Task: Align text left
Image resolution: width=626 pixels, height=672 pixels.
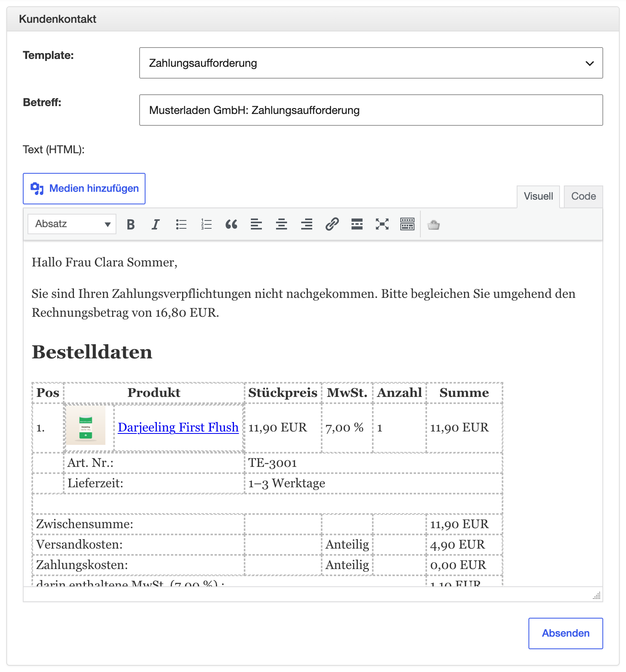Action: (x=256, y=224)
